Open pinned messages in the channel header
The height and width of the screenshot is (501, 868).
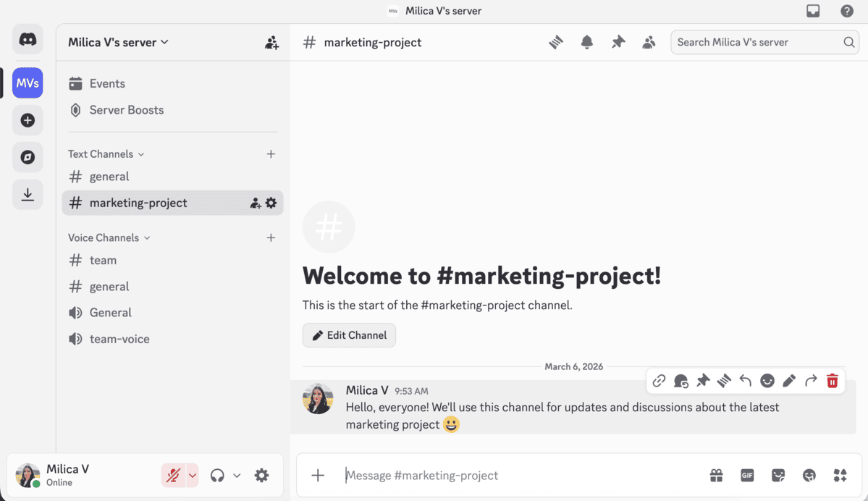(x=618, y=43)
